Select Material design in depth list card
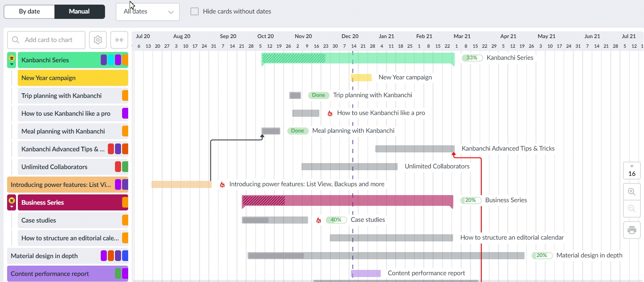The image size is (644, 282). 68,256
